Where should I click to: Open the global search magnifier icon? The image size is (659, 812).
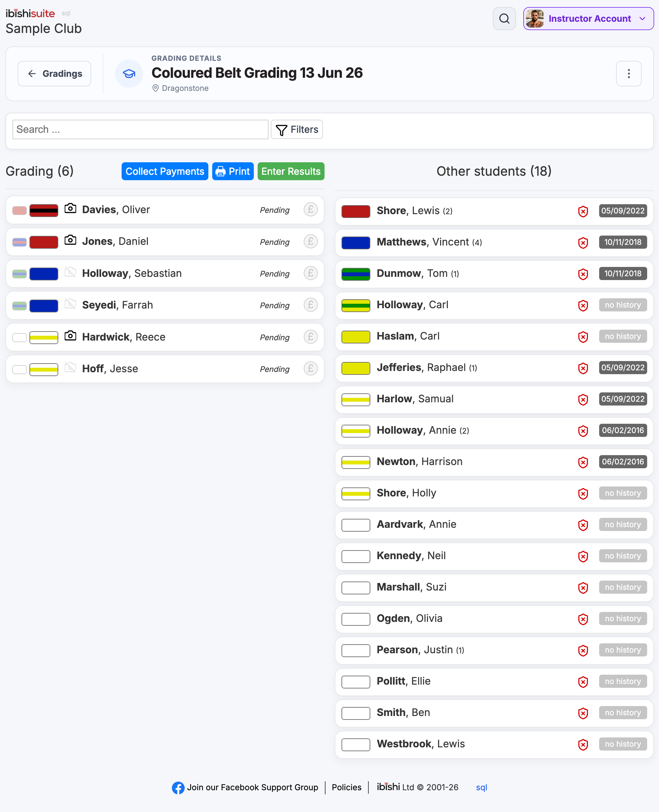pos(504,19)
